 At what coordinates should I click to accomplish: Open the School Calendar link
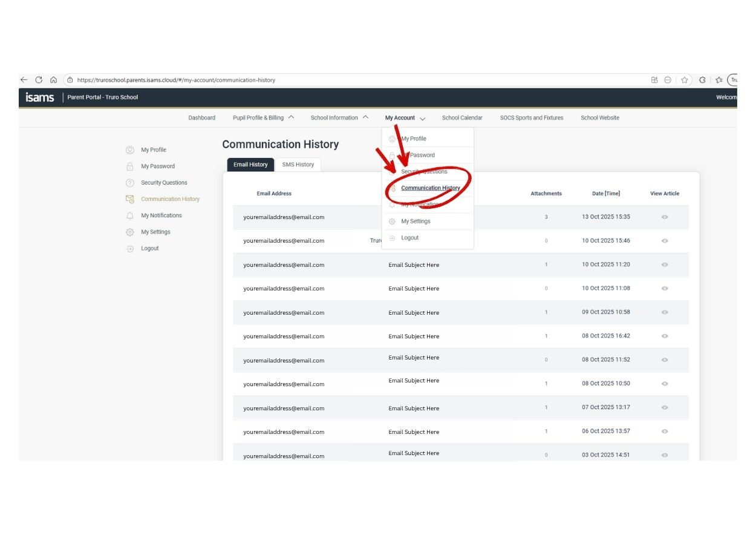462,118
